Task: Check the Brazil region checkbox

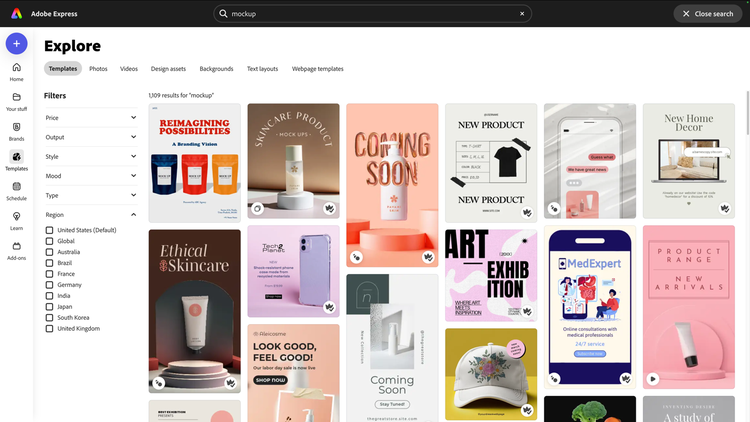Action: [x=49, y=263]
